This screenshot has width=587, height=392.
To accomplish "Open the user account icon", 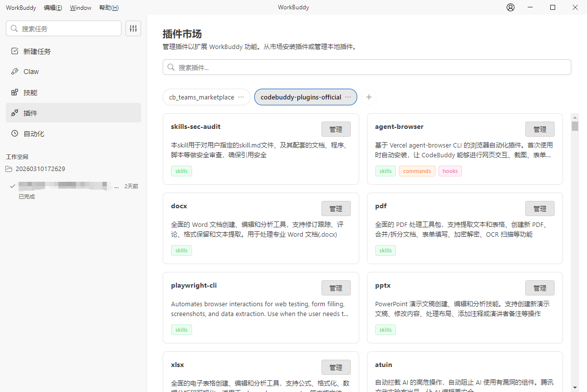I will point(510,7).
